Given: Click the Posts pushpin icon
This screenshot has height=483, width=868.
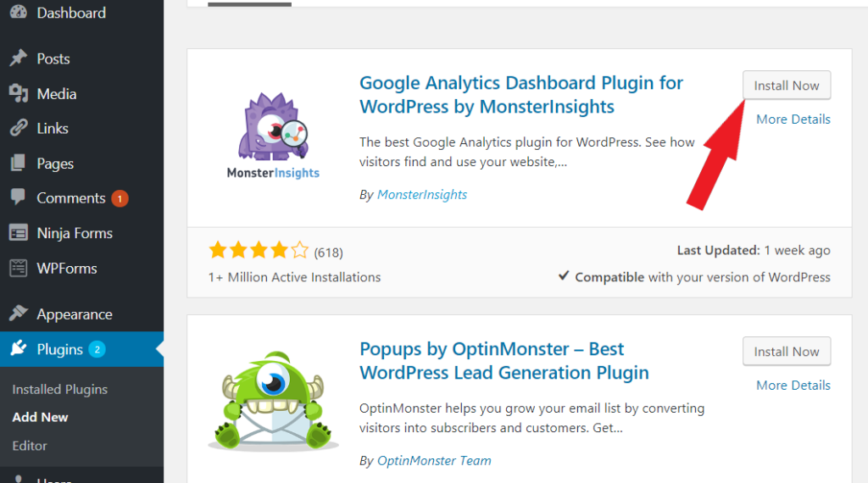Looking at the screenshot, I should pyautogui.click(x=19, y=58).
